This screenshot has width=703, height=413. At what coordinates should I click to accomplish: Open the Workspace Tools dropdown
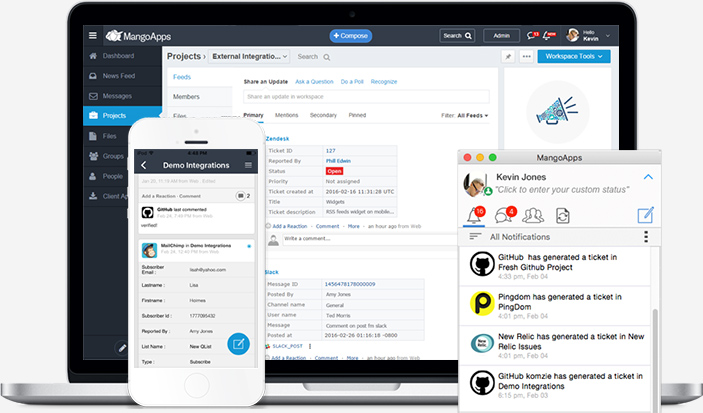coord(574,57)
